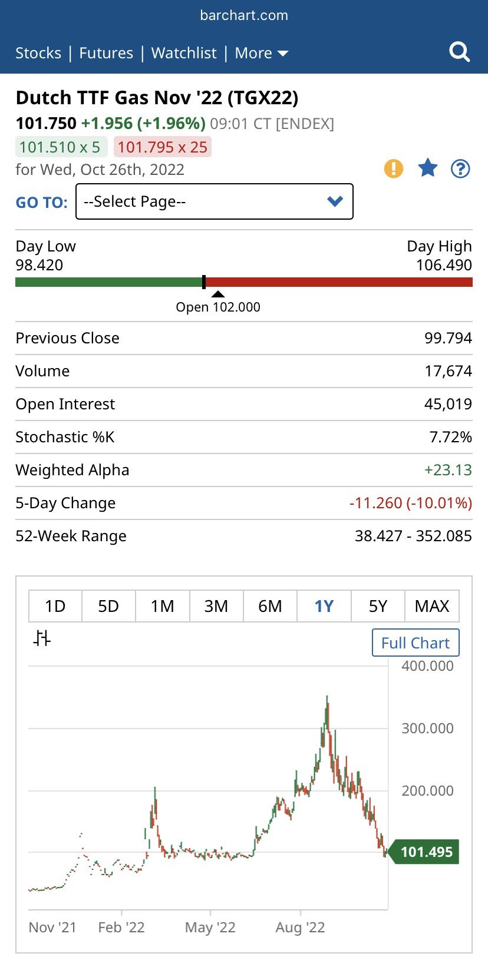
Task: Select the 3M chart period
Action: [216, 606]
